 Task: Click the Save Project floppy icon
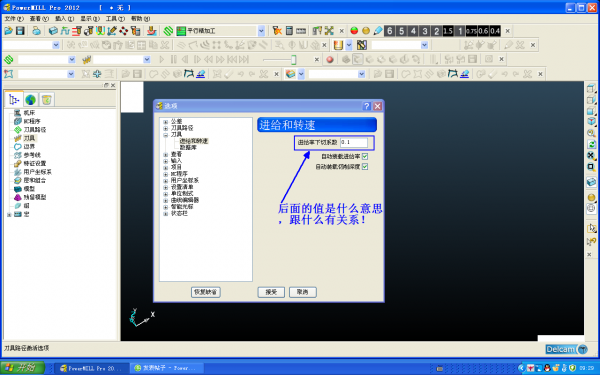[20, 31]
